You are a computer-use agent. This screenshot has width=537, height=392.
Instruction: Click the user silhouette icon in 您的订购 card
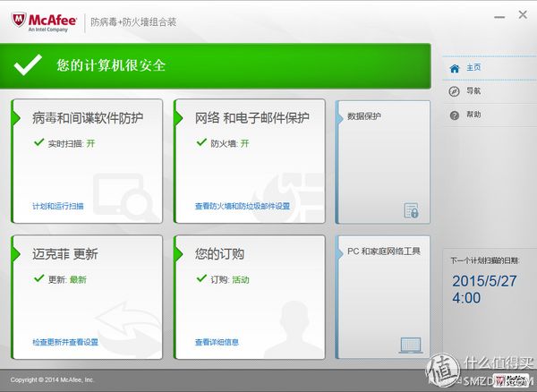coord(294,328)
